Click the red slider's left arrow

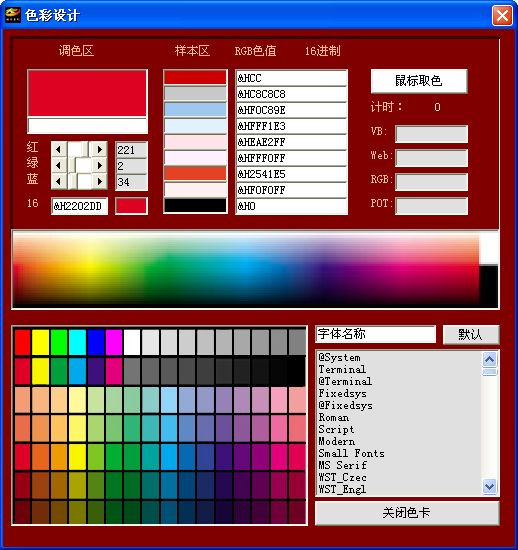(x=59, y=149)
